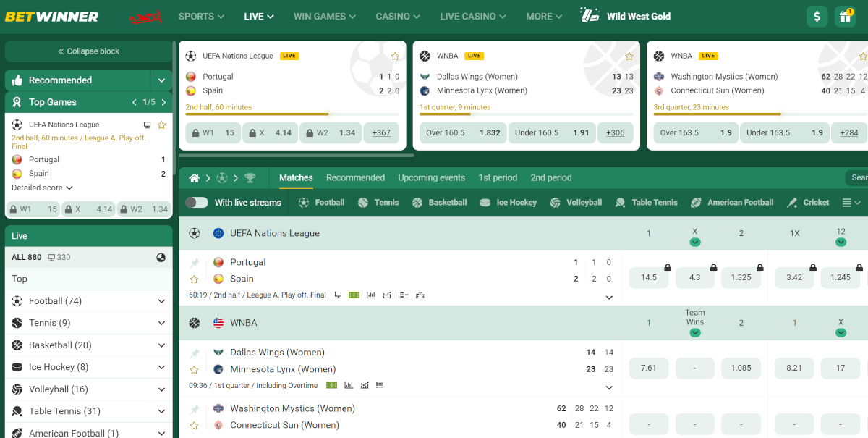
Task: Open the LIVE dropdown menu
Action: click(259, 16)
